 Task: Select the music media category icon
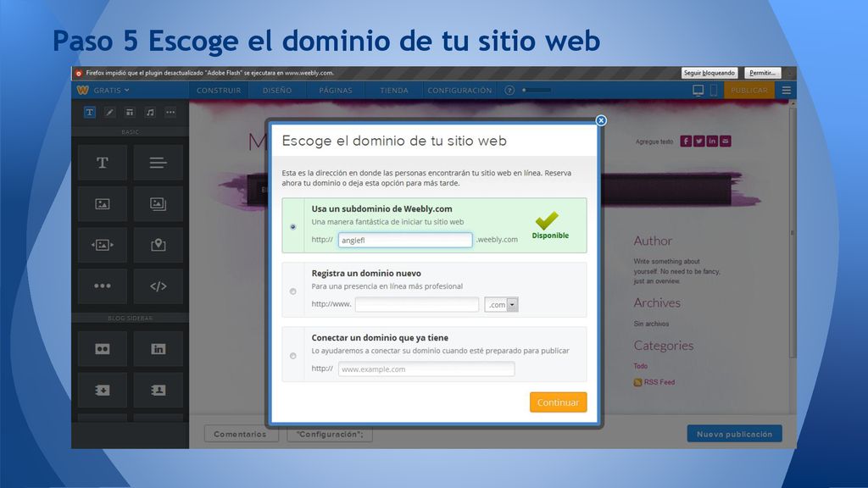click(150, 113)
